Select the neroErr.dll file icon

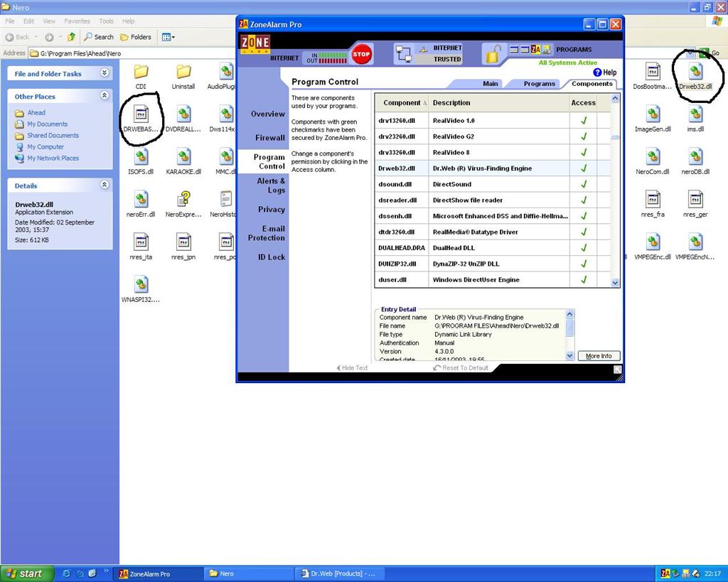point(141,200)
